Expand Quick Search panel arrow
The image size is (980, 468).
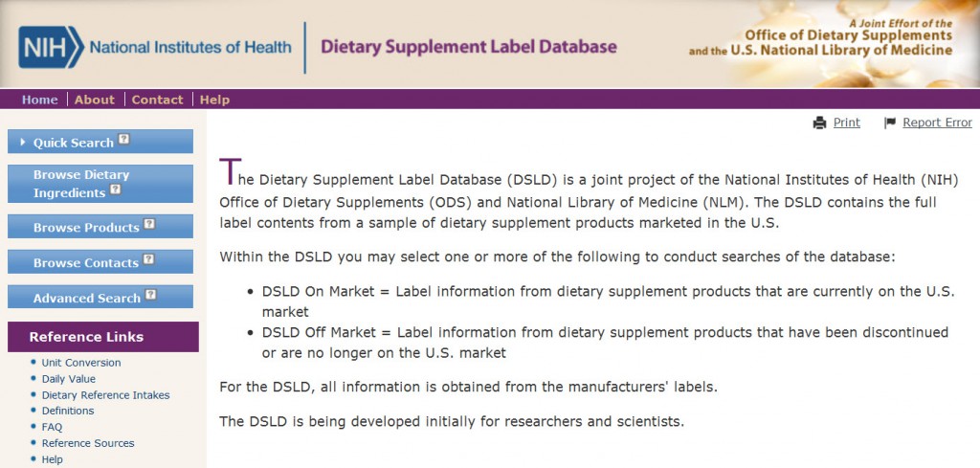tap(23, 143)
